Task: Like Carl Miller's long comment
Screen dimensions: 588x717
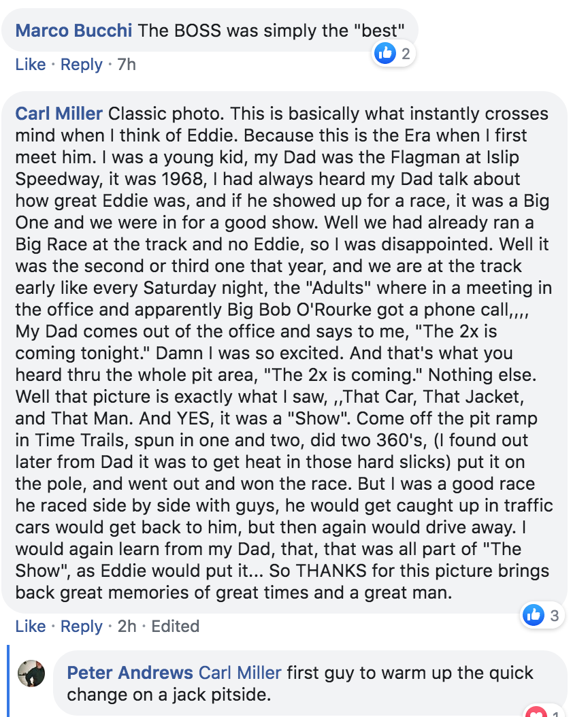Action: (x=30, y=626)
